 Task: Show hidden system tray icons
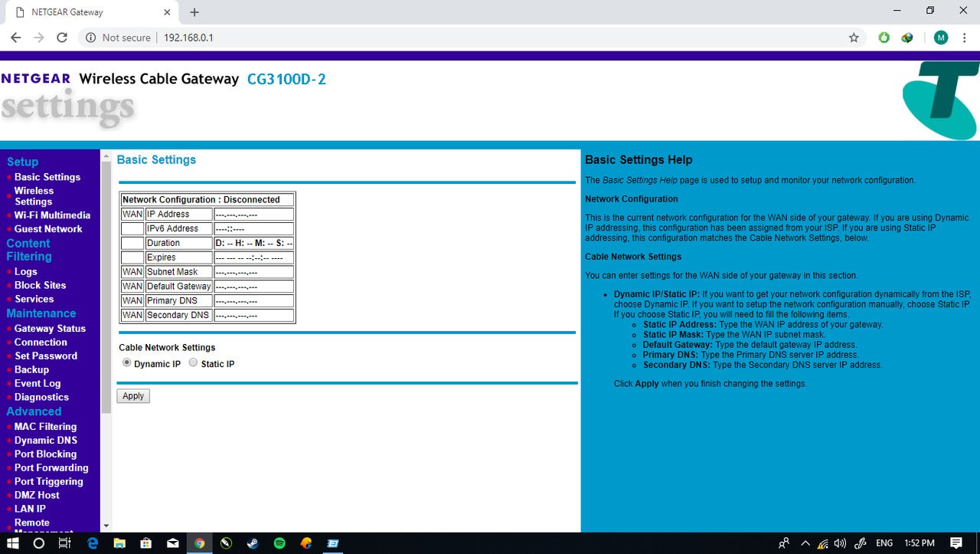tap(805, 543)
